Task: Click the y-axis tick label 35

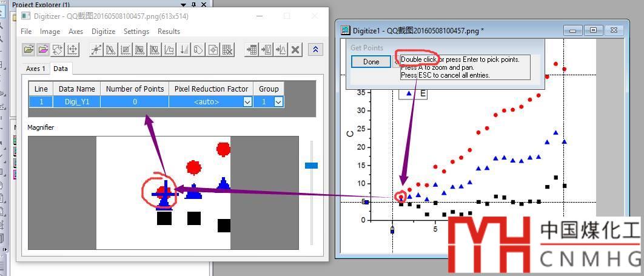Action: (361, 92)
